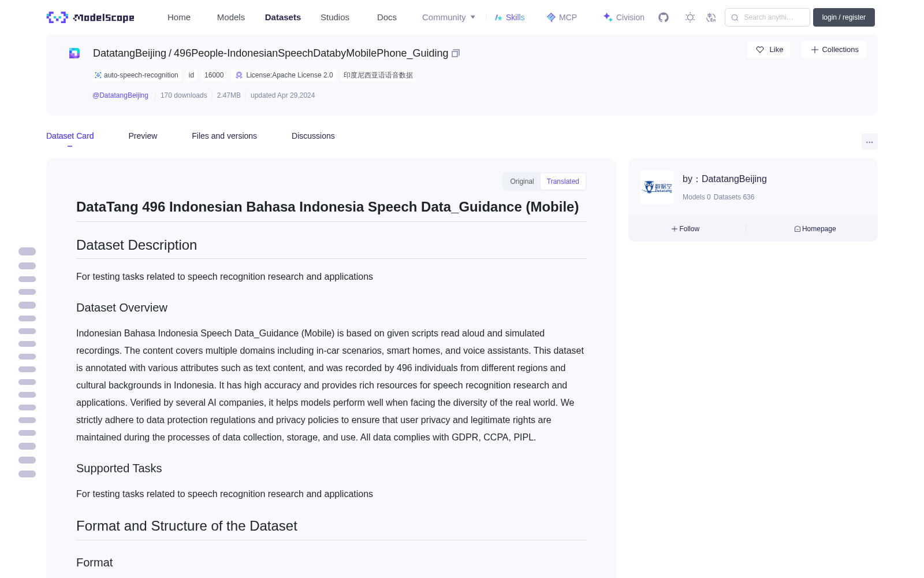Open the Discussions tab
924x578 pixels.
tap(313, 136)
